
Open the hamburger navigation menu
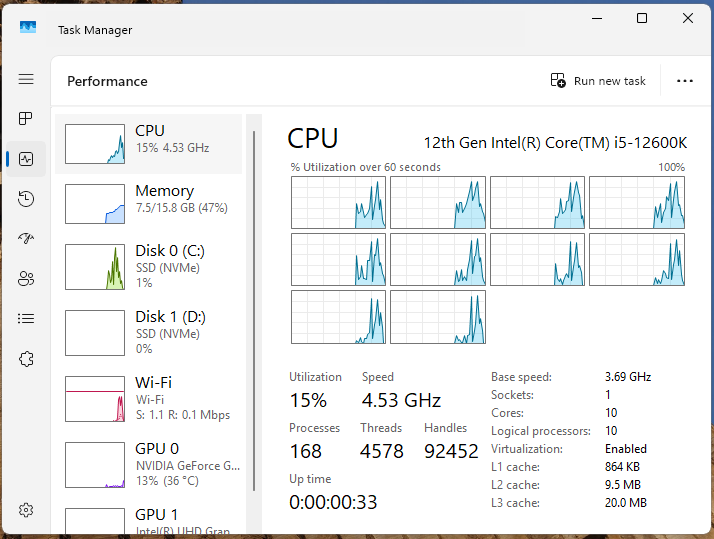pos(26,79)
